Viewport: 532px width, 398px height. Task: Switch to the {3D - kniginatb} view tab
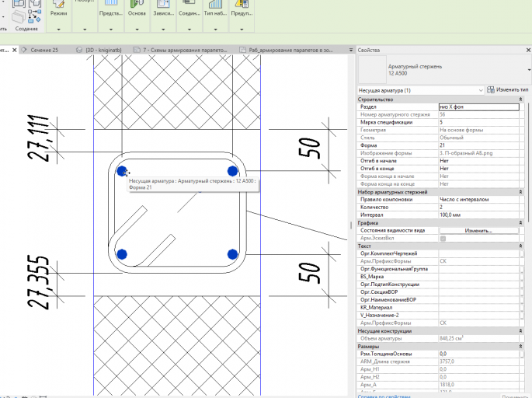[x=103, y=50]
